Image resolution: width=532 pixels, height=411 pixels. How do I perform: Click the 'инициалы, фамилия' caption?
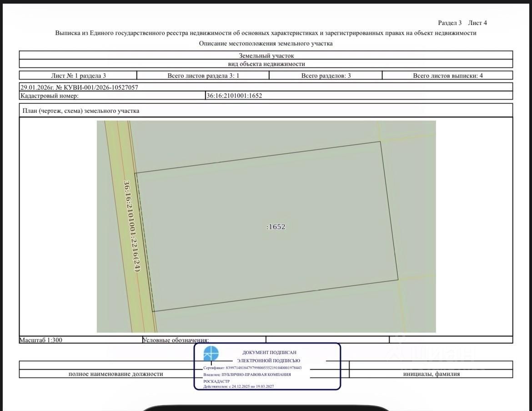[x=431, y=374]
